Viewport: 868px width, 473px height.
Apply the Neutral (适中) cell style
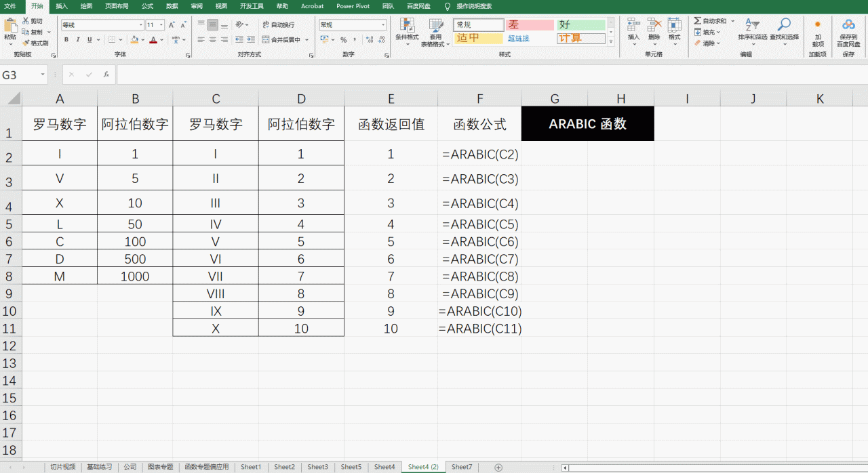[478, 38]
